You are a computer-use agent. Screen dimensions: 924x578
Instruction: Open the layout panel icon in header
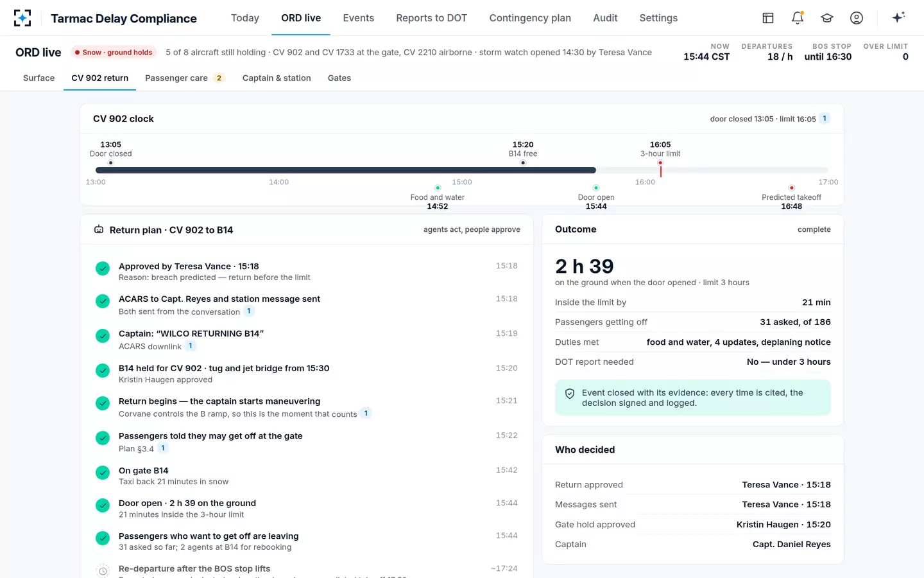pyautogui.click(x=768, y=18)
